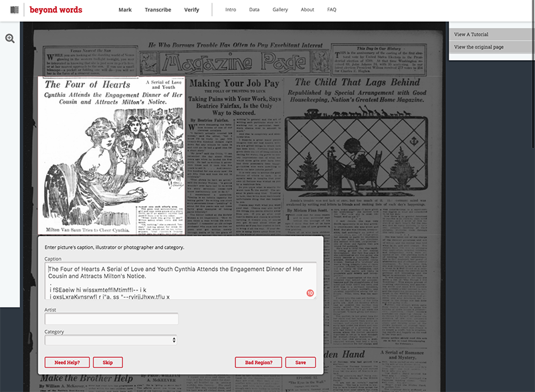Click the Need Help? button
Image resolution: width=535 pixels, height=392 pixels.
click(x=67, y=363)
